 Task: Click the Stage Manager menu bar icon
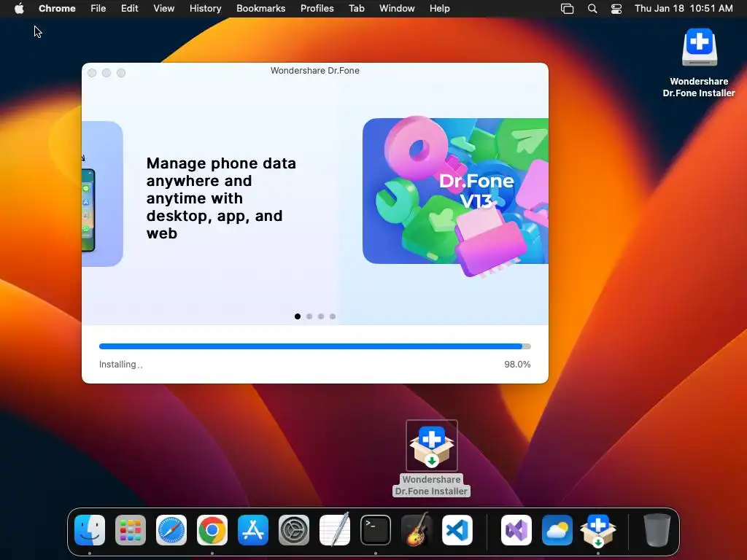[567, 9]
